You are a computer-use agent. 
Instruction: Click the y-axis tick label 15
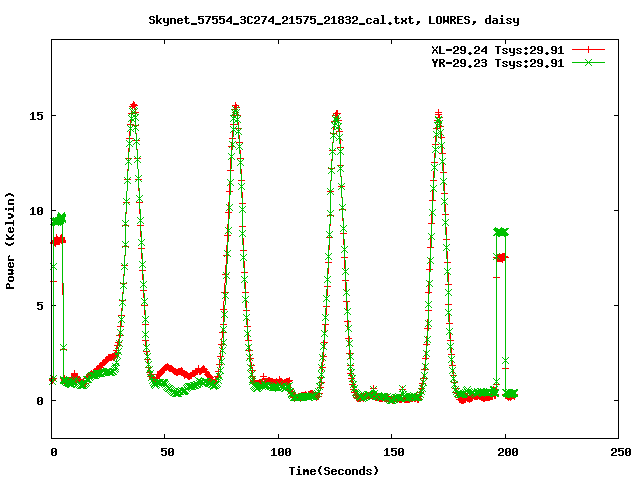pyautogui.click(x=36, y=116)
